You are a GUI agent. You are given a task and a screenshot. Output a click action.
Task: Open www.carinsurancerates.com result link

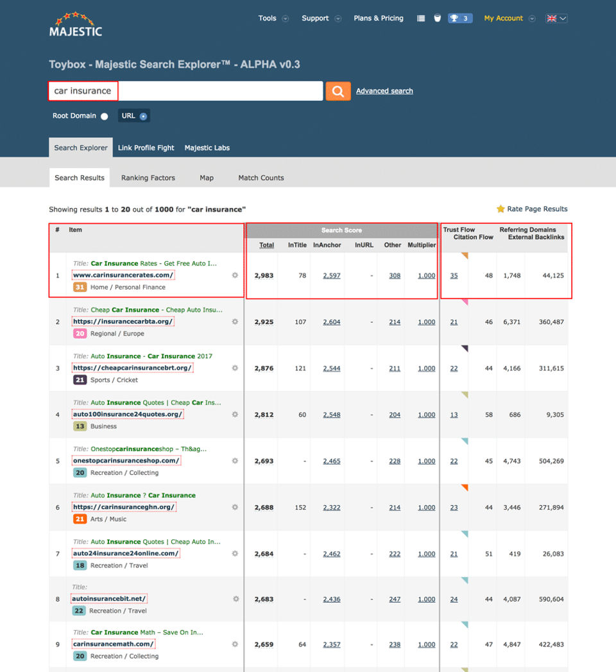tap(123, 275)
